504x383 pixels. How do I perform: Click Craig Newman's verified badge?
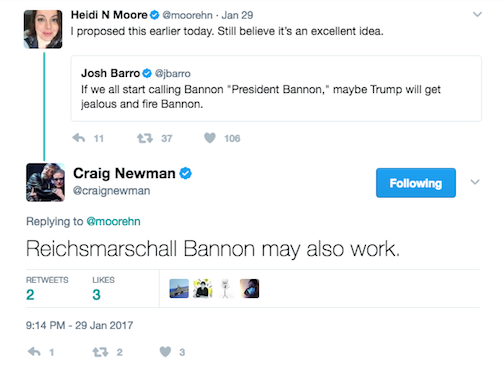(x=186, y=173)
